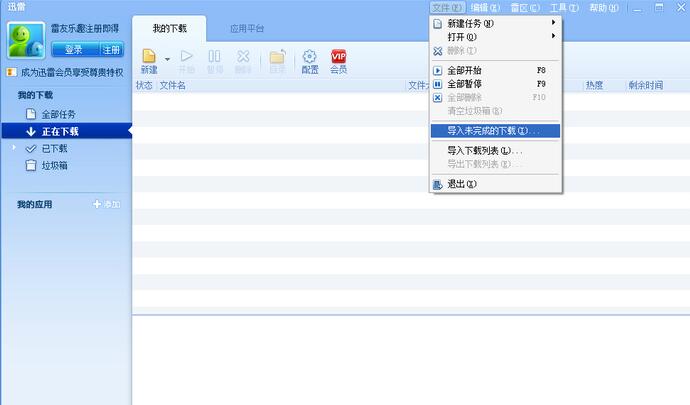This screenshot has width=690, height=405.
Task: Select 正在下载 in the sidebar
Action: coord(66,131)
